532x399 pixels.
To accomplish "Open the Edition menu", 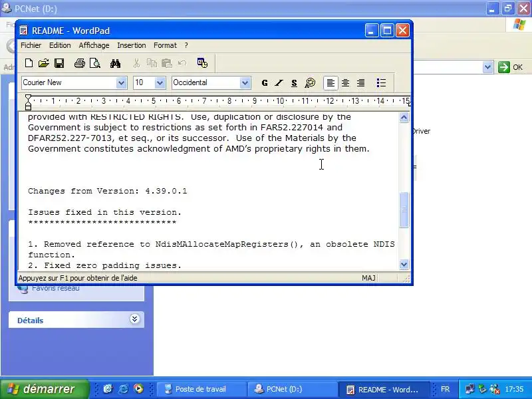I will 60,45.
